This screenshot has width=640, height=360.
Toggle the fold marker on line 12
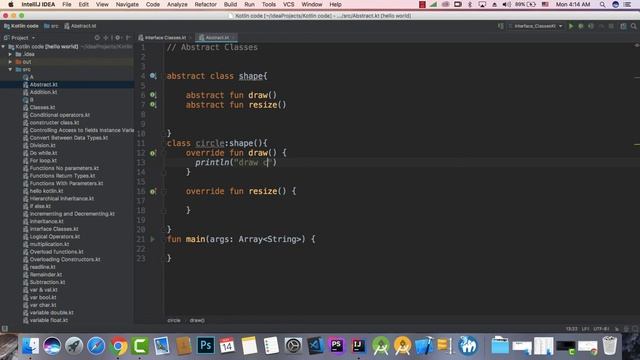point(164,153)
